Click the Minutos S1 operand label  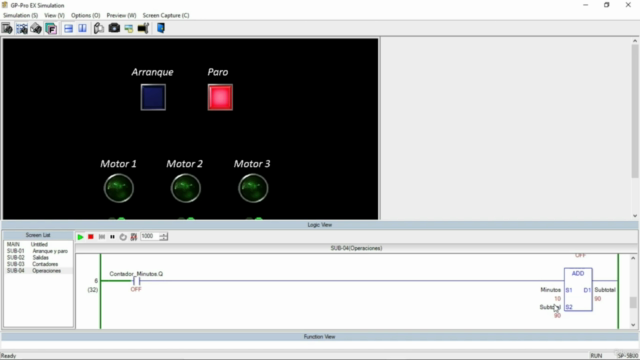(x=551, y=290)
